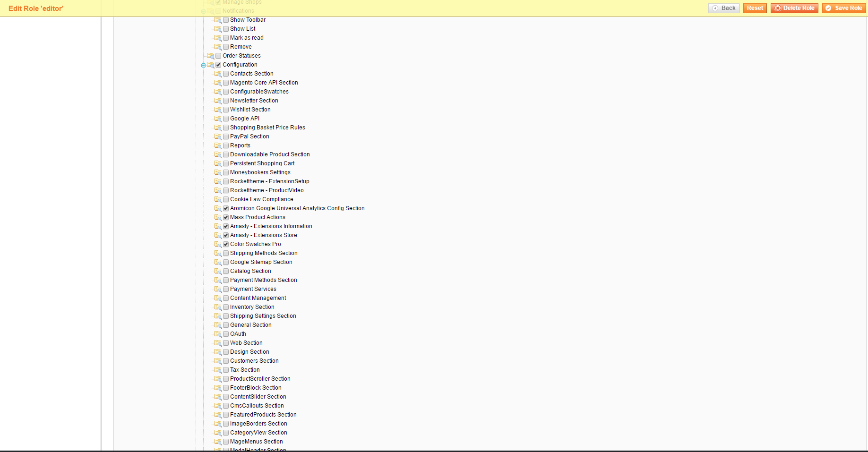Uncheck Mass Product Actions checkbox
Image resolution: width=868 pixels, height=452 pixels.
pyautogui.click(x=226, y=217)
